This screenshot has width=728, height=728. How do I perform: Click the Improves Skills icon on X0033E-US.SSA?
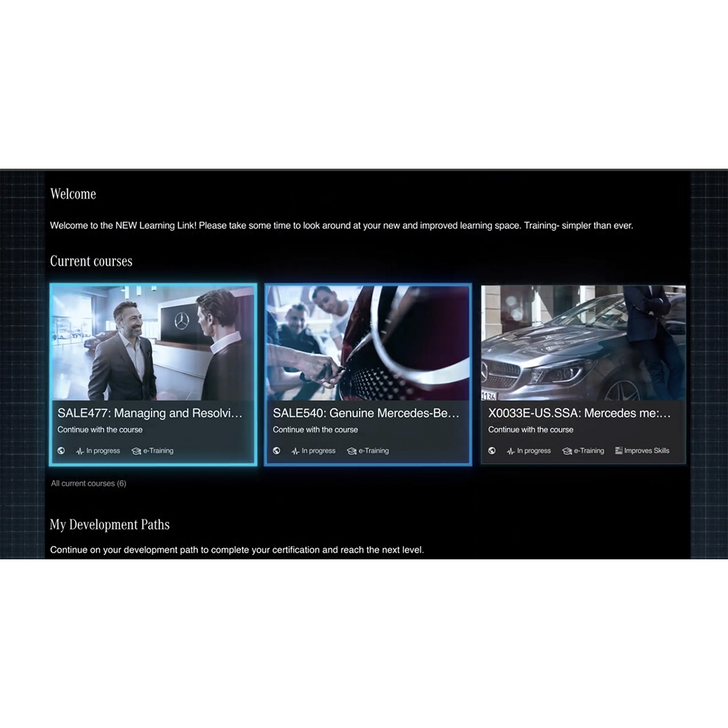619,451
